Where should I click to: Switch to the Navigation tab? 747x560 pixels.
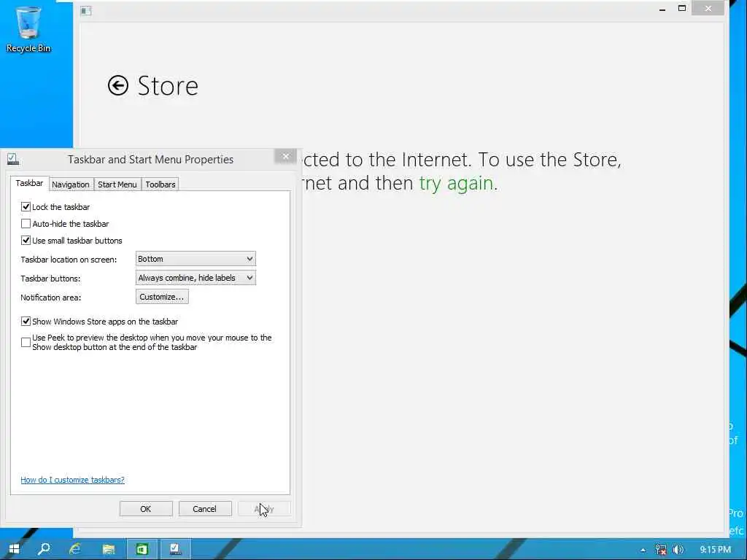[71, 184]
